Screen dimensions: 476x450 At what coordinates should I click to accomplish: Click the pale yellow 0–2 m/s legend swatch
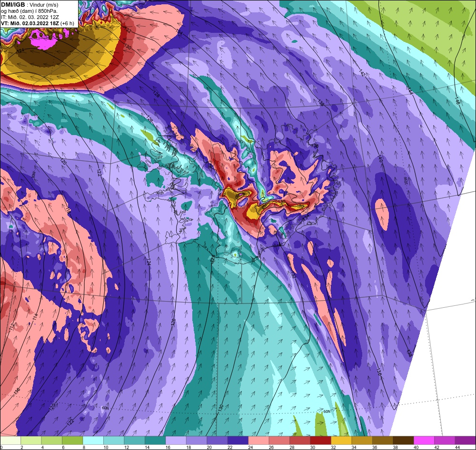[x=10, y=440]
